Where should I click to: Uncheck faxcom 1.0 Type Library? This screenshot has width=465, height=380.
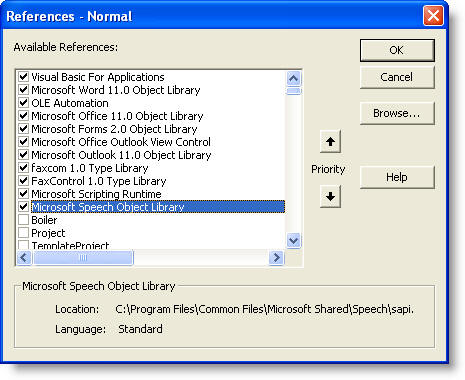point(23,168)
